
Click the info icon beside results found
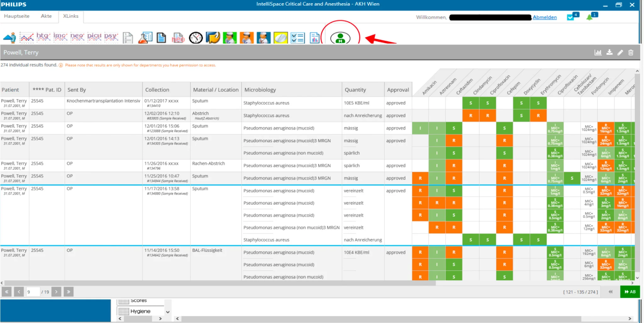(61, 65)
